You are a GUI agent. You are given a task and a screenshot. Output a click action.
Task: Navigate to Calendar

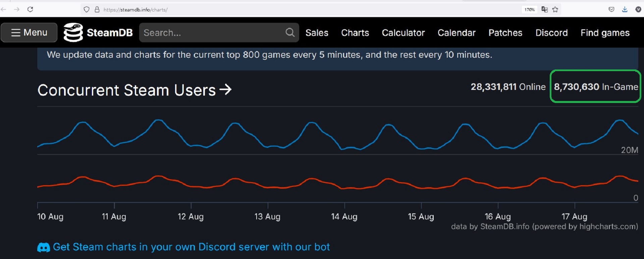[x=457, y=33]
